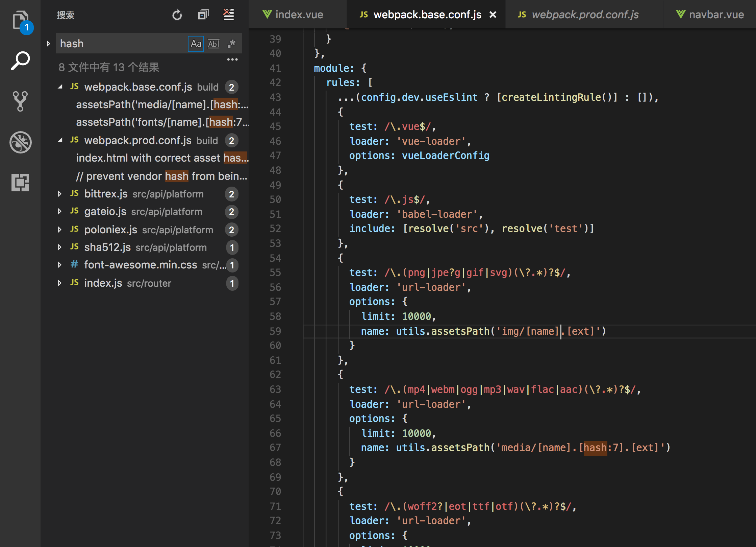Select sha512.js file result row

tap(145, 247)
